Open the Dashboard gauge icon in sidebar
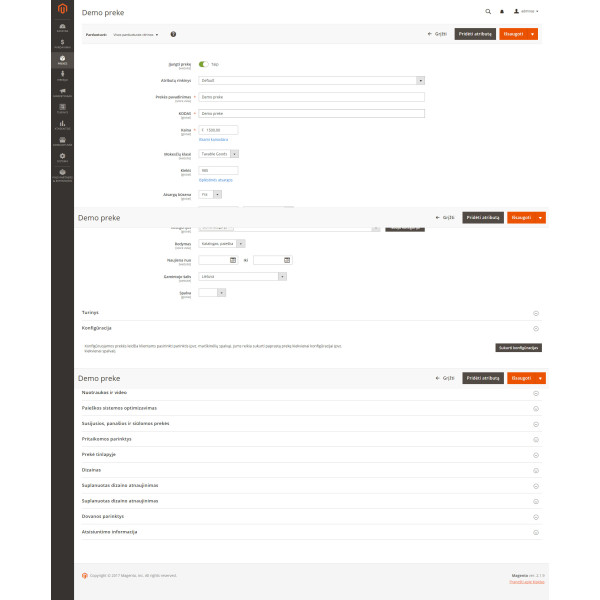This screenshot has width=600, height=600. click(62, 28)
